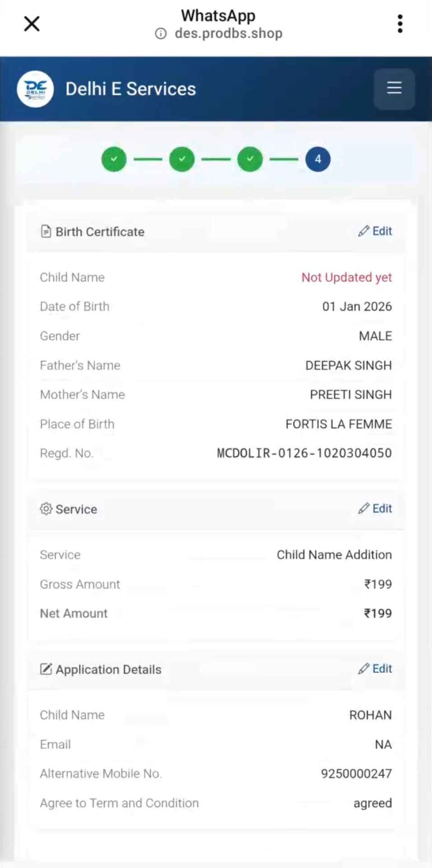Tap the site info icon beside URL
Screen dimensions: 432x868
pos(161,33)
